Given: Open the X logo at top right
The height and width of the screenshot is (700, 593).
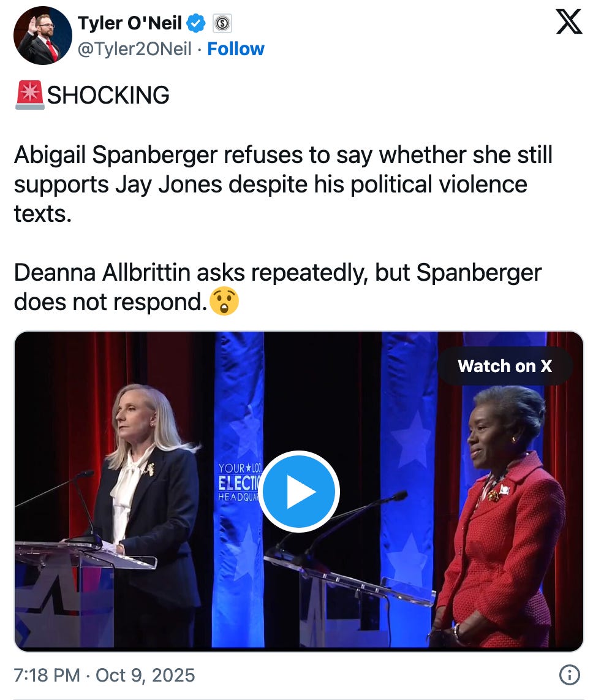Looking at the screenshot, I should point(569,22).
